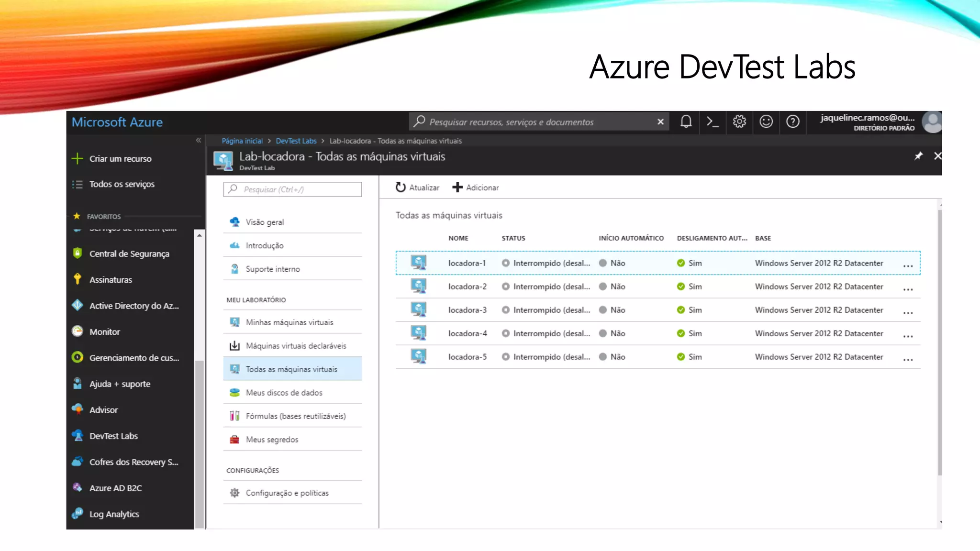Open Active Directory do Azure favorite
This screenshot has height=551, width=980.
[x=134, y=306]
